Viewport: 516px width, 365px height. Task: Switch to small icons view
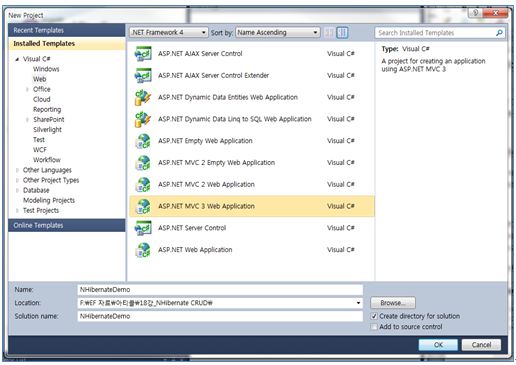click(x=329, y=33)
